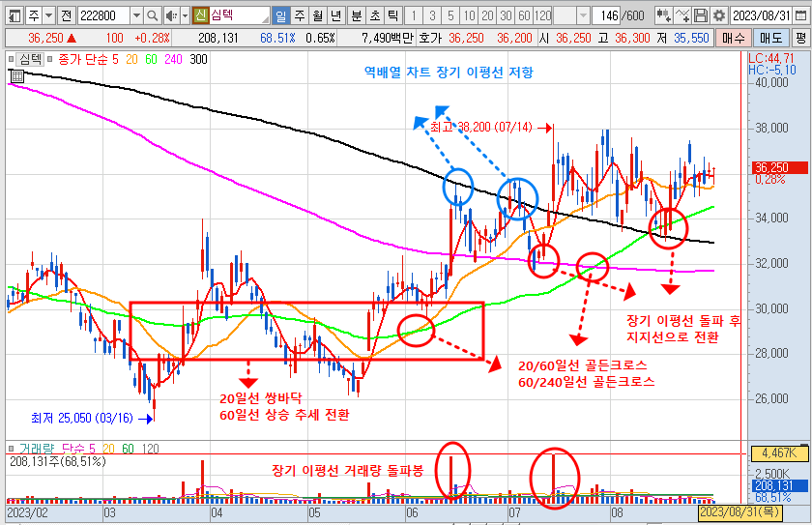Click the HC:-5.10 label
The image size is (812, 525).
click(x=772, y=70)
